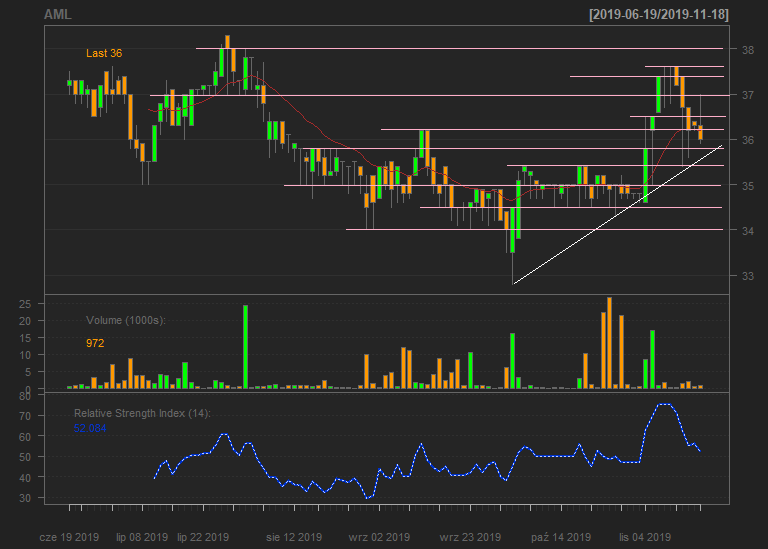Click the white ascending trend line
The image size is (768, 549).
617,215
